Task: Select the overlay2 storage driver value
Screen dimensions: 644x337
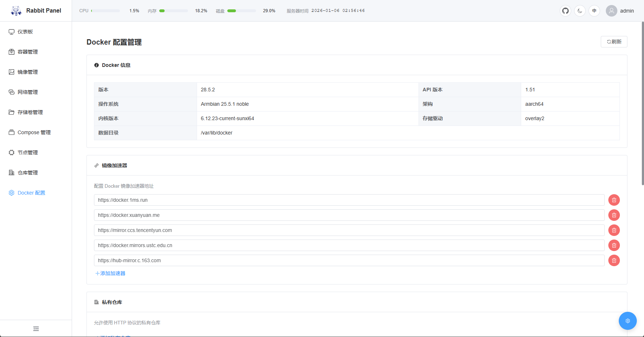Action: [535, 118]
